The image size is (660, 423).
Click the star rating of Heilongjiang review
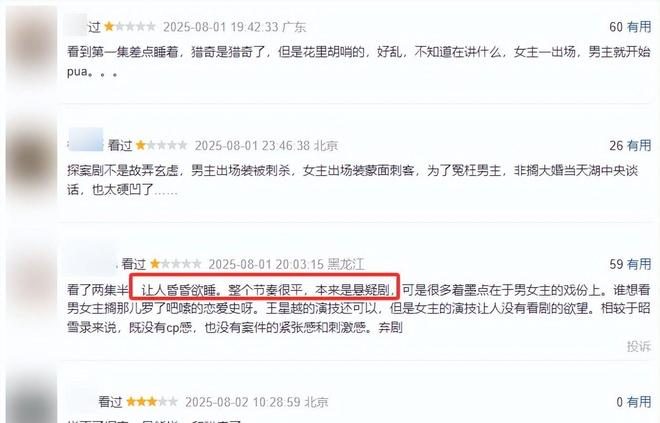(x=176, y=264)
